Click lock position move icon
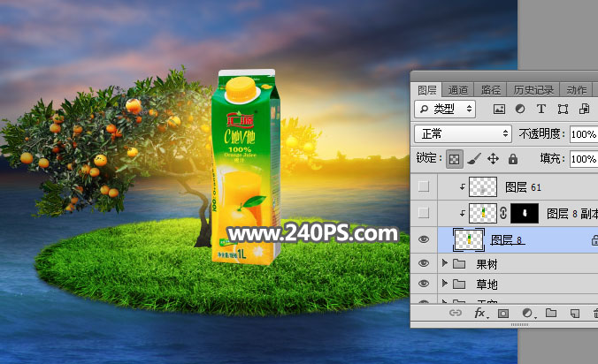This screenshot has width=598, height=364. pos(494,159)
